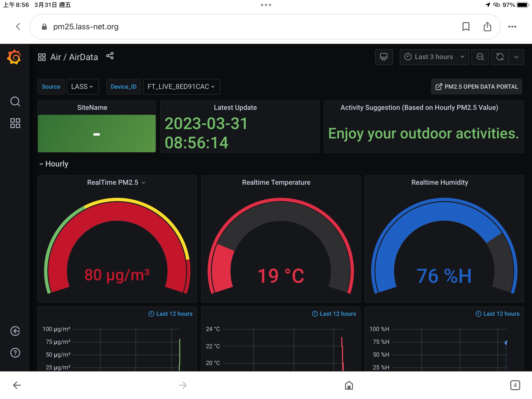Viewport: 532px width, 399px height.
Task: Click the green SiteName panel
Action: pyautogui.click(x=97, y=133)
